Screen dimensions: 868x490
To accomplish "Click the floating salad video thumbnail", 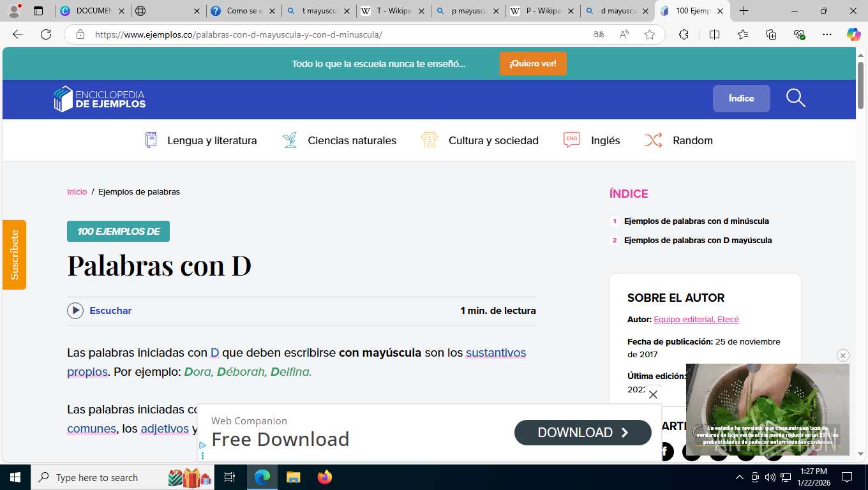I will 767,410.
